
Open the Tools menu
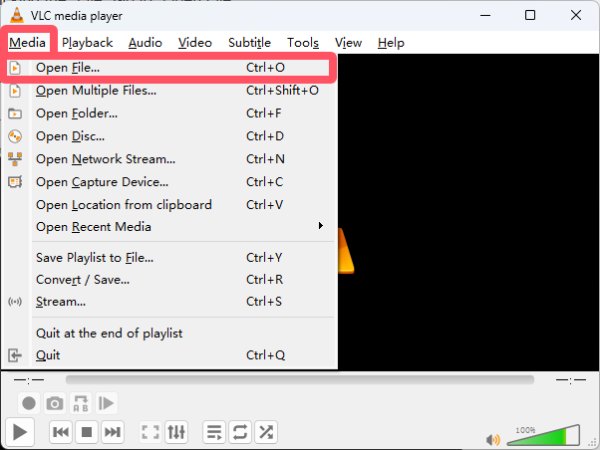[x=303, y=42]
